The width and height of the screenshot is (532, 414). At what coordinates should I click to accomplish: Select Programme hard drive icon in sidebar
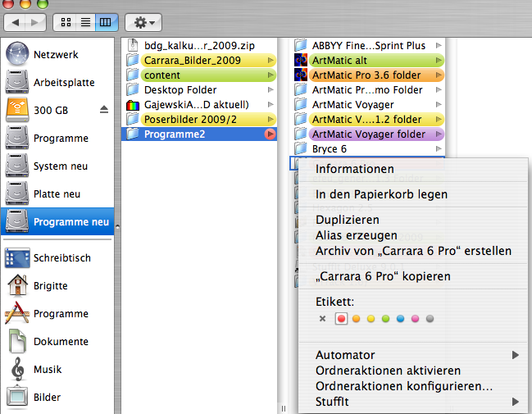point(17,138)
